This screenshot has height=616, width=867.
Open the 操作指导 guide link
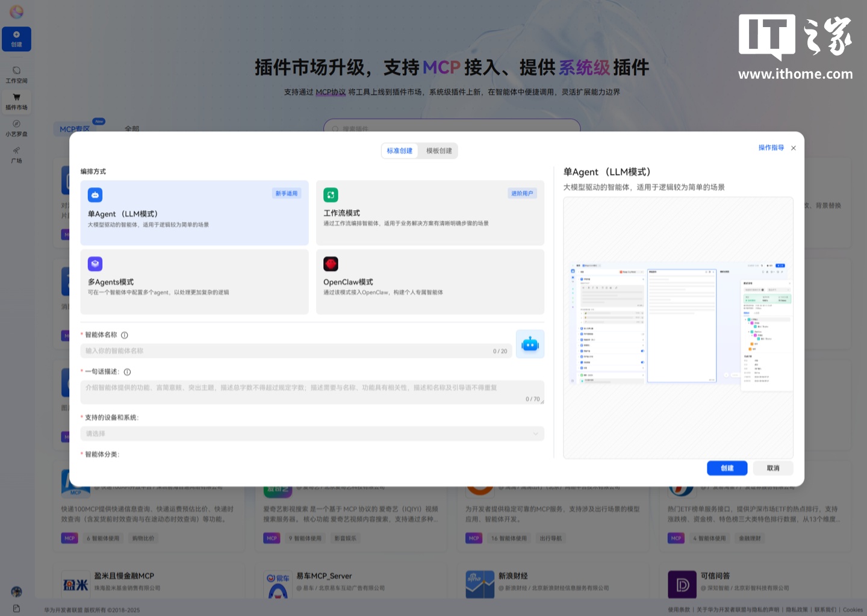click(771, 148)
